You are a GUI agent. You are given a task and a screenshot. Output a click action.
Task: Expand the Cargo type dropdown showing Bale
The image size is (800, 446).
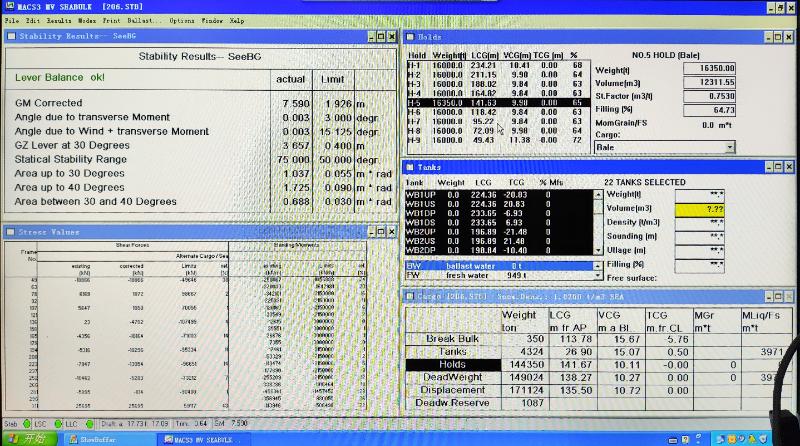(729, 147)
